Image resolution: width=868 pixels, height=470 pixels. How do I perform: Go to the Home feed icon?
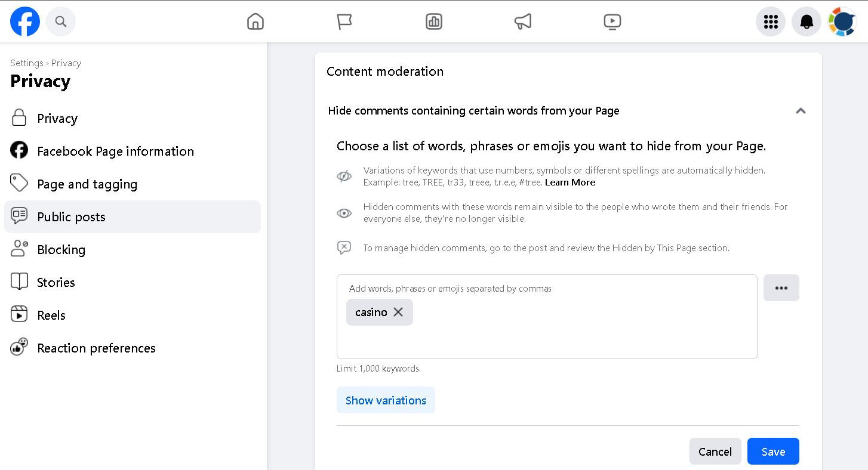[255, 21]
